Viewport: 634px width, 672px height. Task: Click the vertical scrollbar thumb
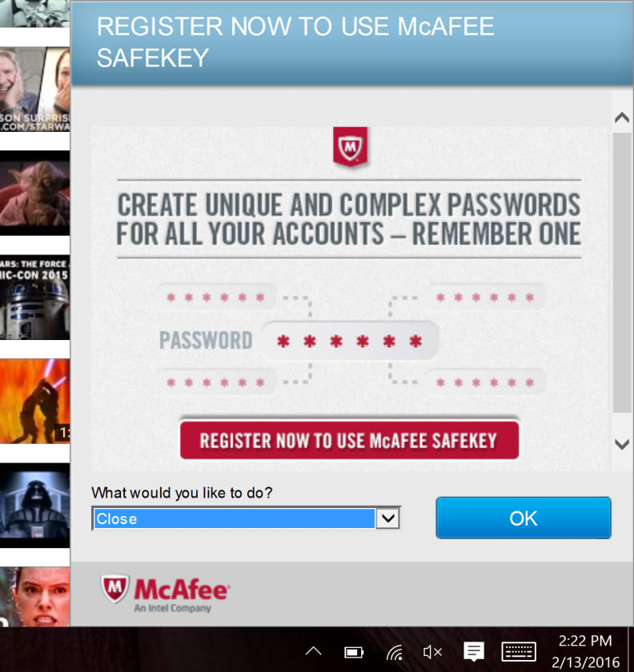(x=621, y=273)
